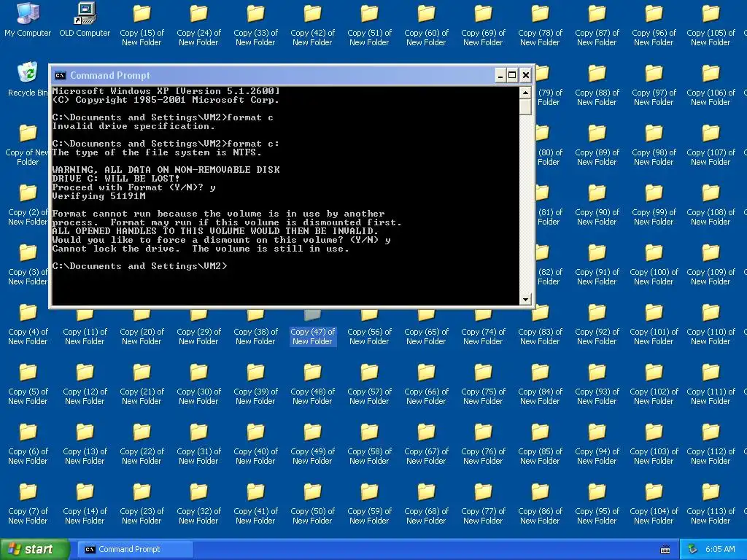Click the on-screen keyboard tray icon
Screen dimensions: 747x560
[x=665, y=550]
